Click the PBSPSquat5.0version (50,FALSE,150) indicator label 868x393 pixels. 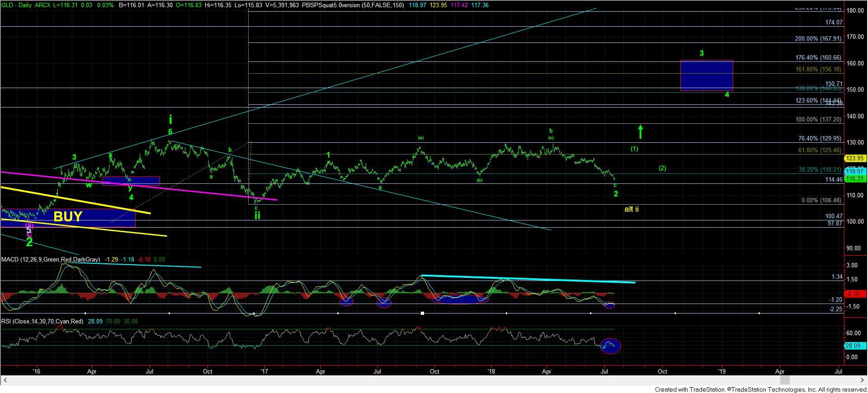(353, 5)
